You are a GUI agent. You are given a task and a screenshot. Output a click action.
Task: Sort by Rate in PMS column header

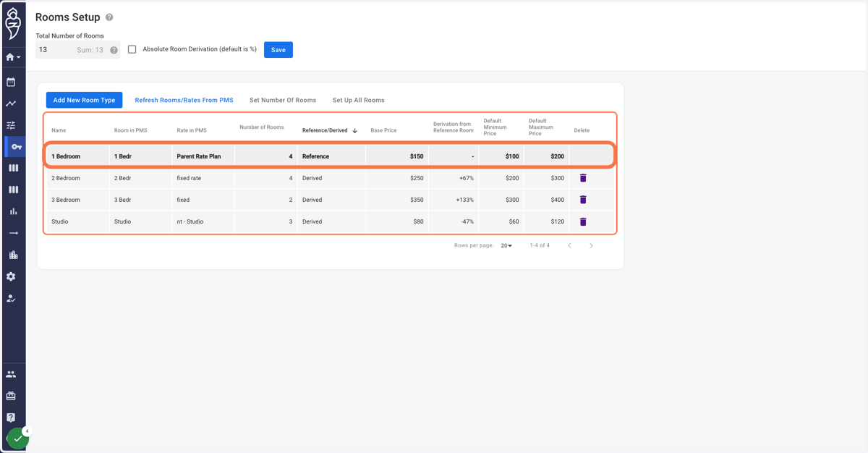coord(192,130)
